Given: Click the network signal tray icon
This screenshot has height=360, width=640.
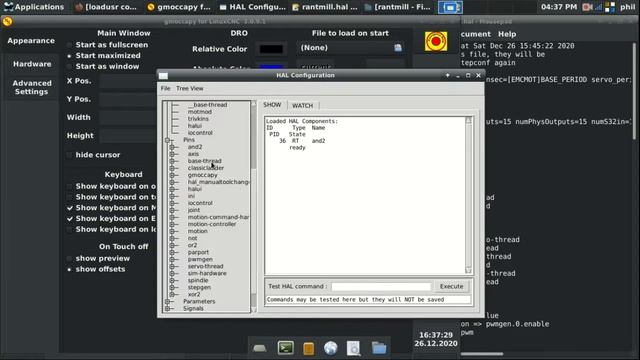Looking at the screenshot, I should pyautogui.click(x=598, y=7).
